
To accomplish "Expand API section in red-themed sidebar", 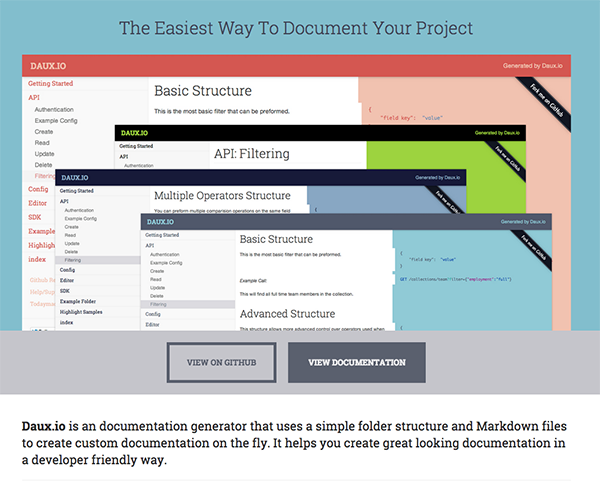I will 34,98.
